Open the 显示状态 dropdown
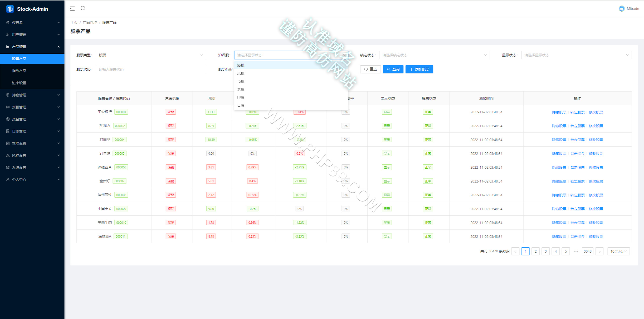This screenshot has width=644, height=319. click(x=577, y=55)
